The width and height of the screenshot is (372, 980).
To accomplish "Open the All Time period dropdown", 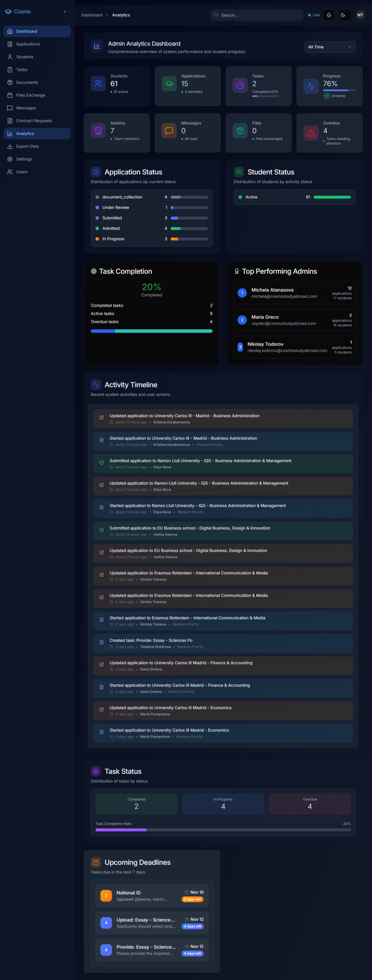I will coord(329,47).
